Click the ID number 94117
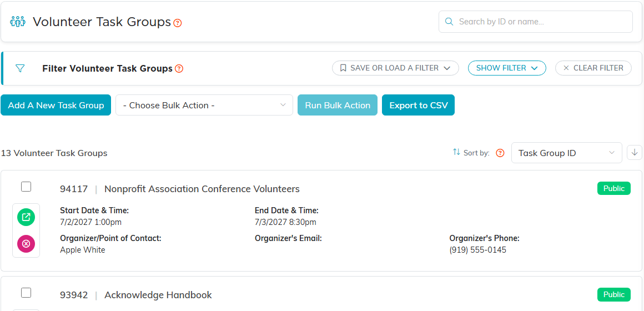Viewport: 644px width, 311px height. click(x=74, y=189)
